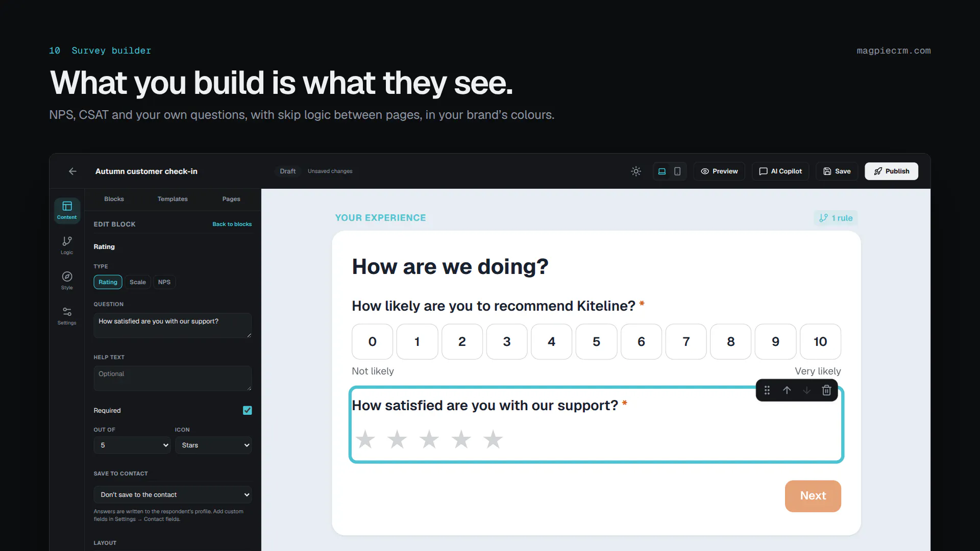Viewport: 980px width, 551px height.
Task: Click the Preview button
Action: (719, 171)
